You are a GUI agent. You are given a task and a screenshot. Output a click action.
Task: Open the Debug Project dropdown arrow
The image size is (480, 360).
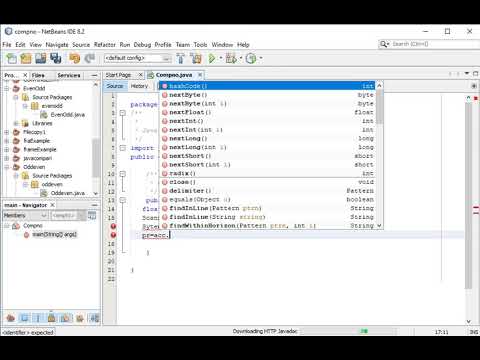(241, 58)
